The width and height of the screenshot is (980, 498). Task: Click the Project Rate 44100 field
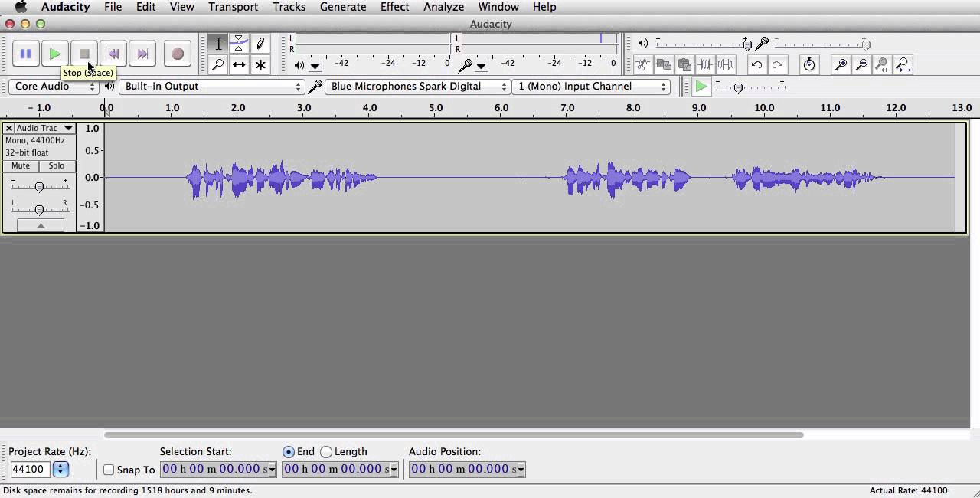pos(30,469)
